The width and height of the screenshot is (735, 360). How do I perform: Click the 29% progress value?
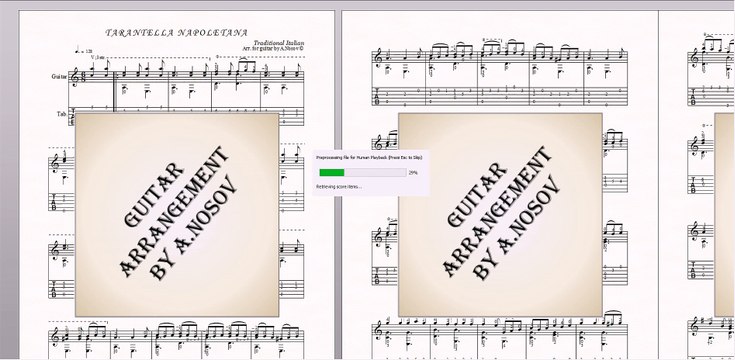coord(413,173)
